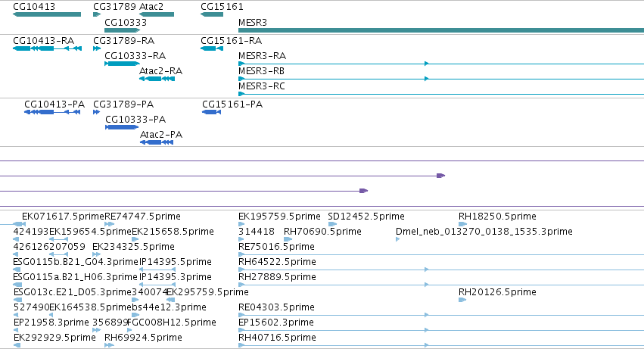Select the RE74747.5prime EST label

click(x=142, y=217)
